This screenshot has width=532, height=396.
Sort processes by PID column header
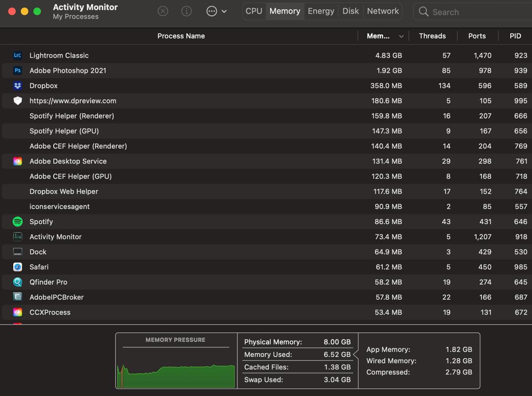click(515, 36)
